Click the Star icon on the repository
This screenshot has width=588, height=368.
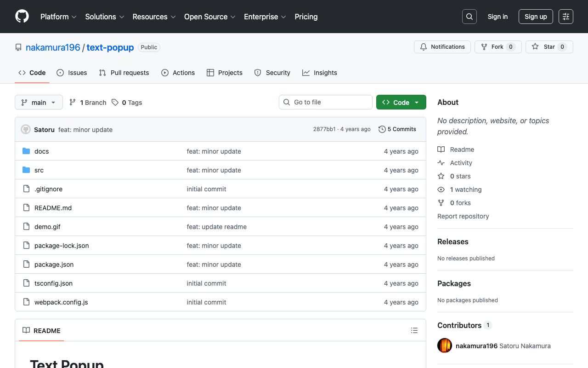(535, 46)
